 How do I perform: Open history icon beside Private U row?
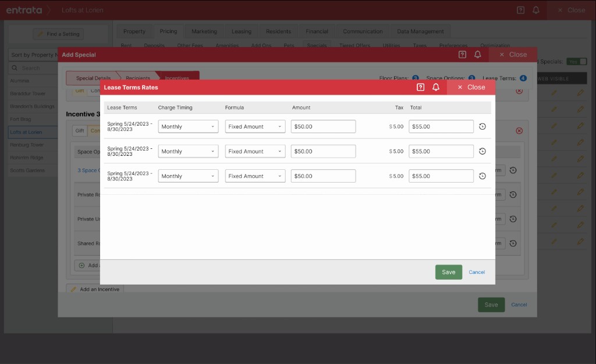(x=513, y=219)
